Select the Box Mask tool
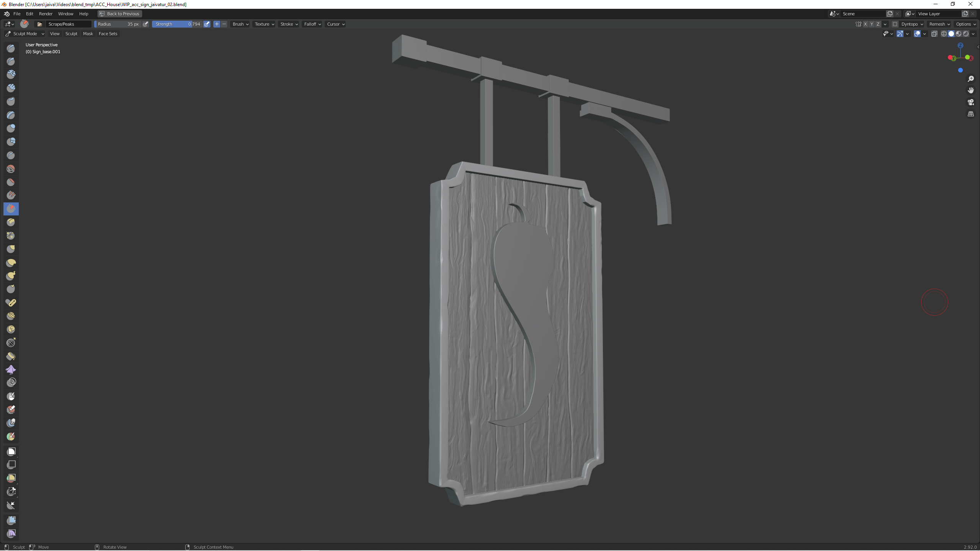Viewport: 980px width, 551px height. [x=11, y=452]
